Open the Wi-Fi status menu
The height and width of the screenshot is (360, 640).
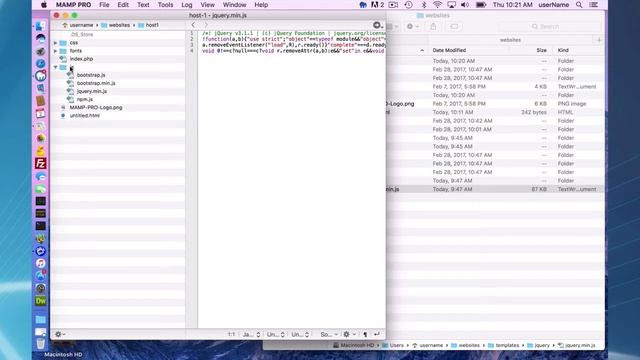(x=437, y=5)
